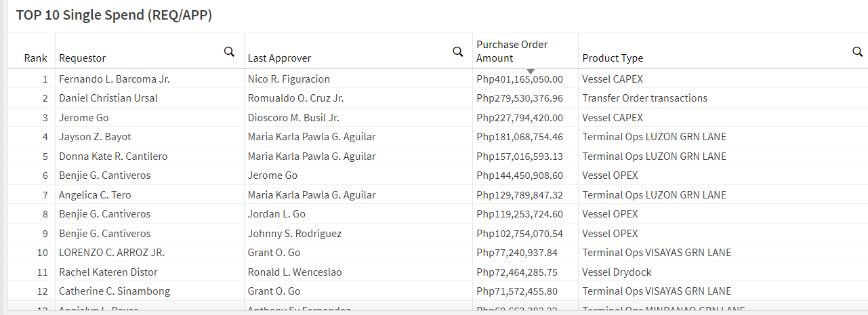Select approver Johnny S. Rodriguez
Image resolution: width=868 pixels, height=315 pixels.
294,234
